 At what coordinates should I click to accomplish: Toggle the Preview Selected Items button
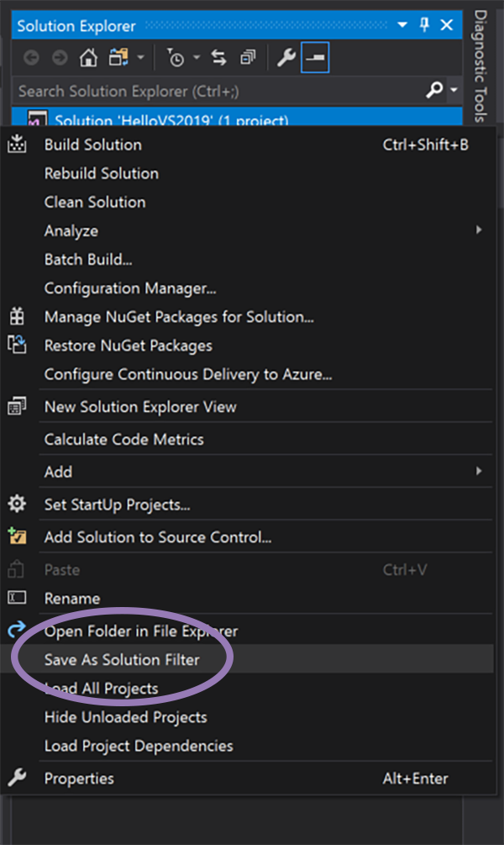[x=315, y=58]
